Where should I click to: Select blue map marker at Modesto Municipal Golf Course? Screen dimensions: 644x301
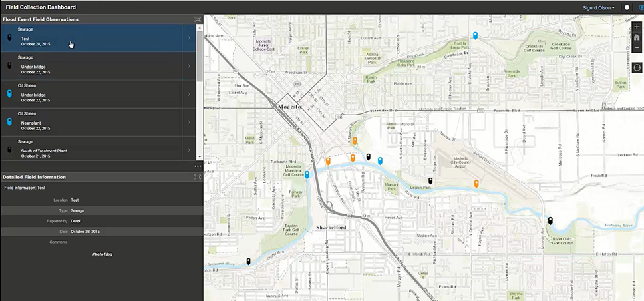point(307,174)
